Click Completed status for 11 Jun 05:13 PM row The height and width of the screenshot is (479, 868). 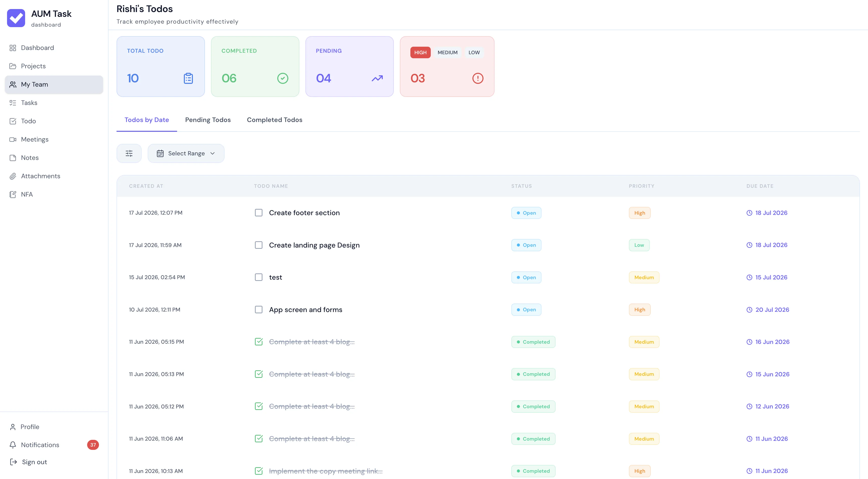[533, 374]
